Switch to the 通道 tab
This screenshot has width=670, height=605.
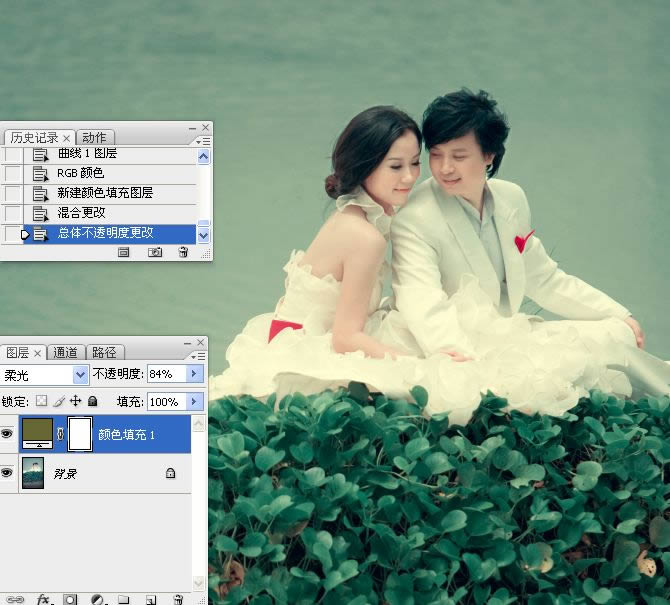(65, 352)
